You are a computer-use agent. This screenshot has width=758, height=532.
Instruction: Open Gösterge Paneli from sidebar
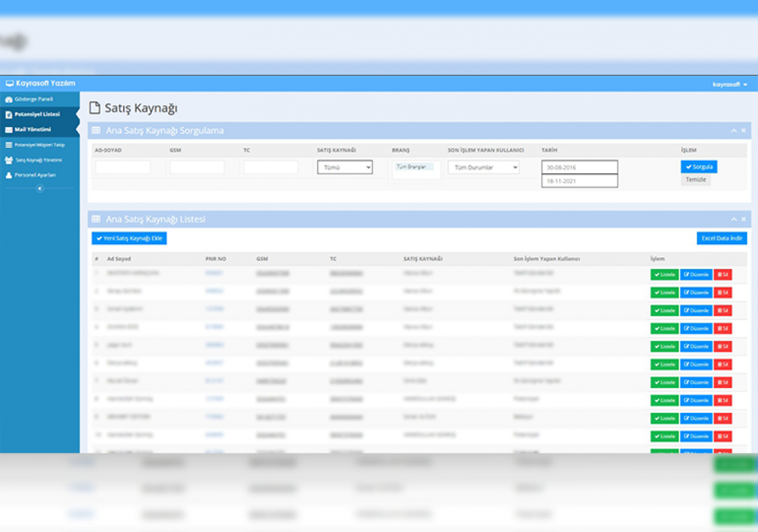tap(34, 99)
